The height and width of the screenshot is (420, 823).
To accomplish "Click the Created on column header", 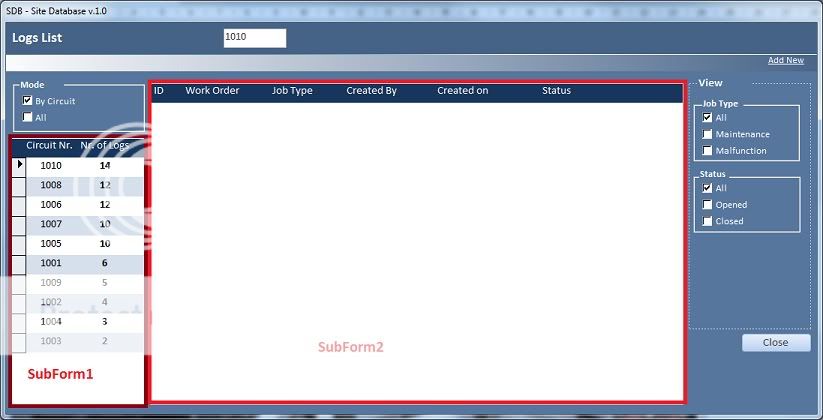I will [x=462, y=91].
